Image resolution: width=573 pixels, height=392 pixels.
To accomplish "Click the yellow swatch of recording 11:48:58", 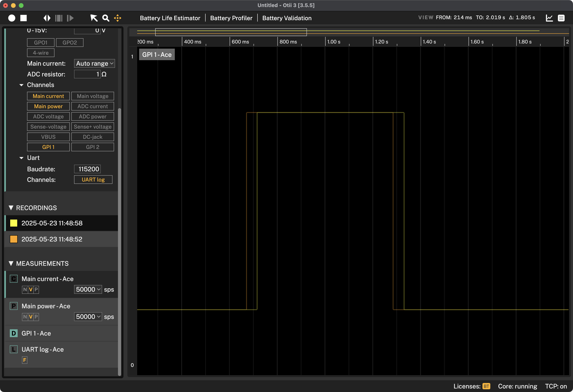I will (14, 223).
